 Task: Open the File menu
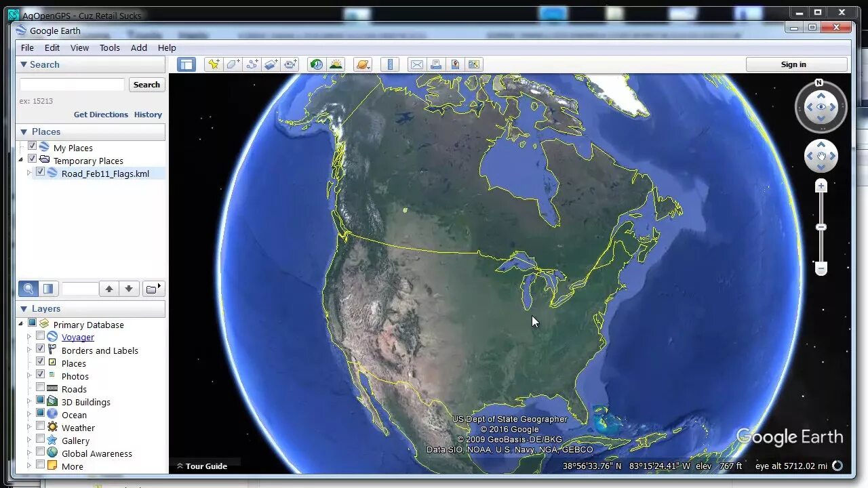[x=27, y=47]
